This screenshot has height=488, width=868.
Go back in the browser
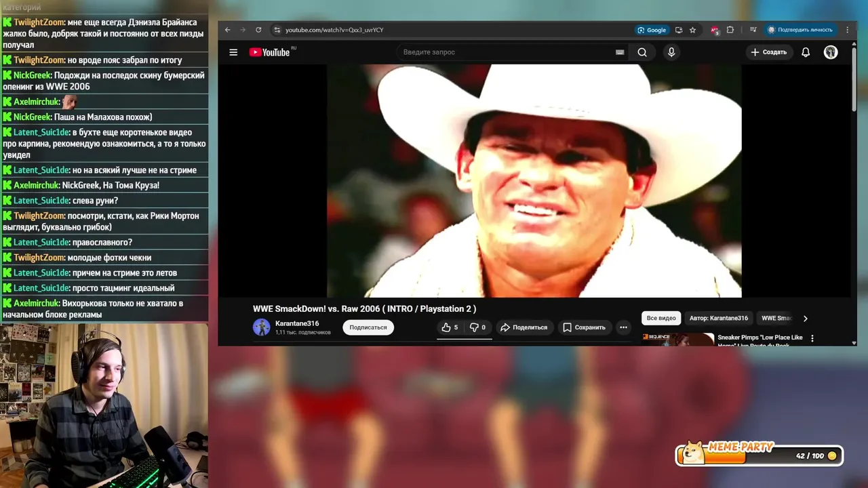pos(227,30)
